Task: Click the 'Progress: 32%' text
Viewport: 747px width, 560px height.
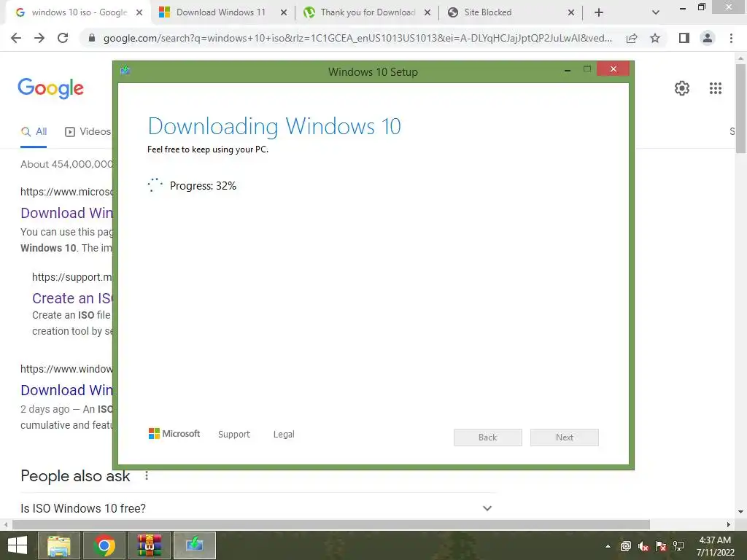Action: pos(203,186)
